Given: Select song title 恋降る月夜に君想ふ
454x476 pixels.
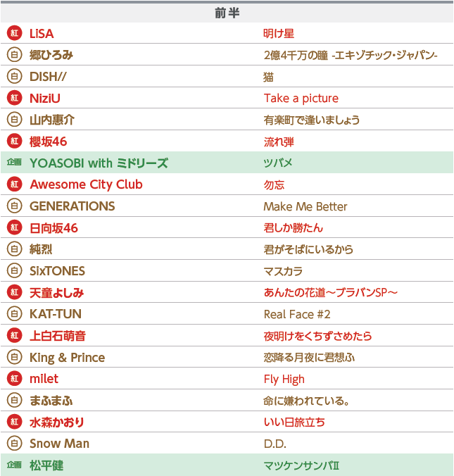Looking at the screenshot, I should (x=309, y=357).
